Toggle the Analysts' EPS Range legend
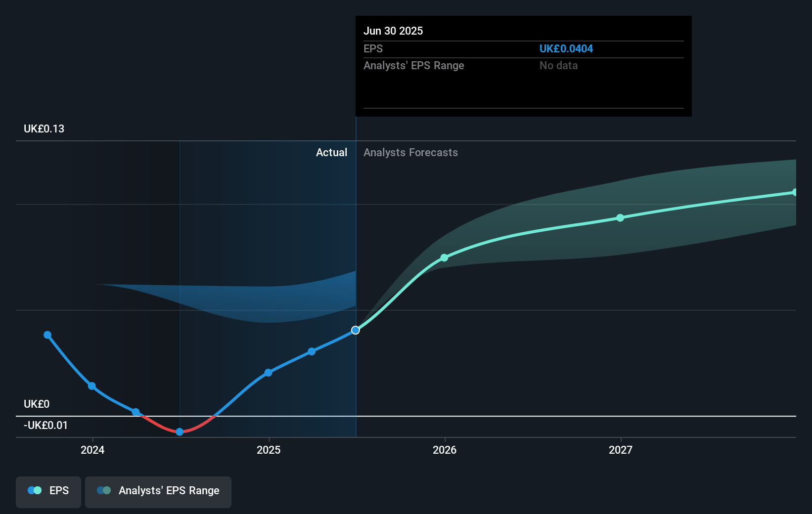 [x=158, y=491]
